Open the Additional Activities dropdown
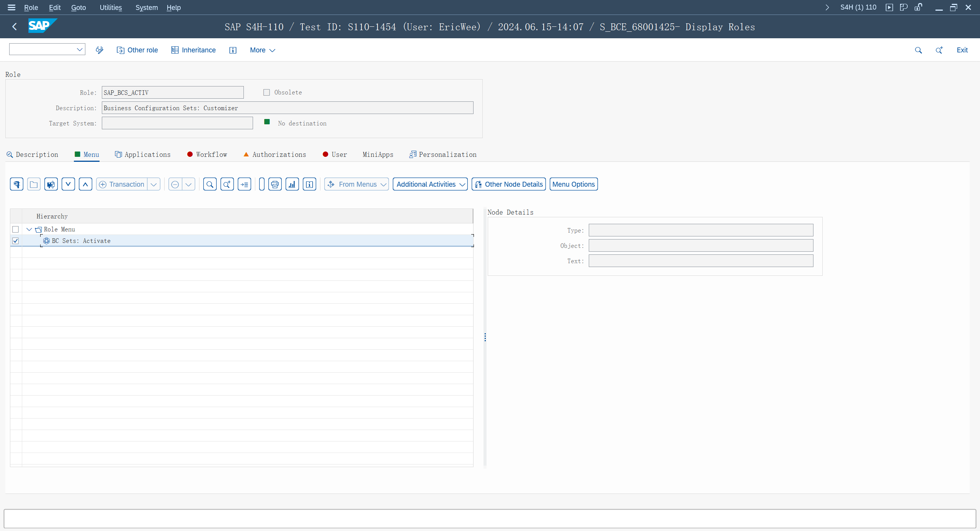 pos(430,184)
